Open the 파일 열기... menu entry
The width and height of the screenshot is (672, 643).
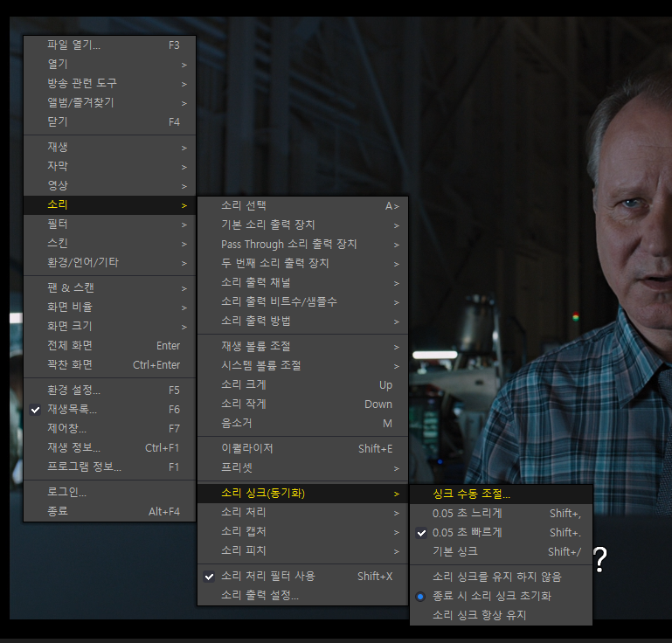pos(110,45)
